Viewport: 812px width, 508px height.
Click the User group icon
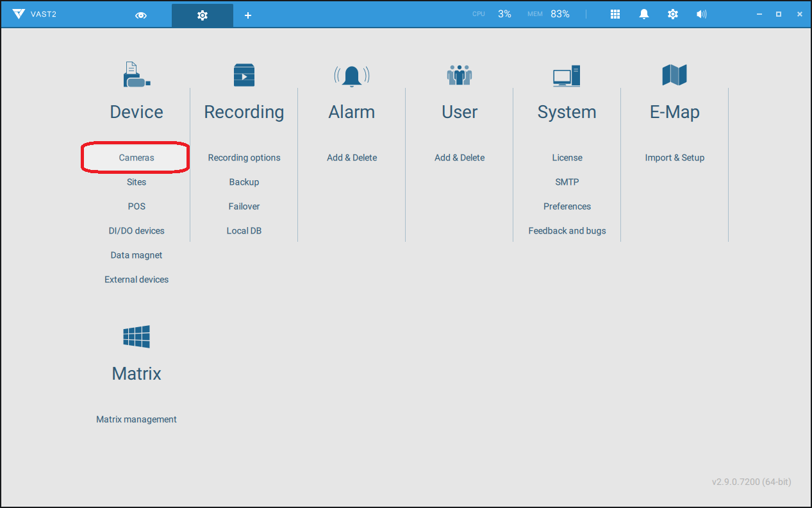pos(460,75)
